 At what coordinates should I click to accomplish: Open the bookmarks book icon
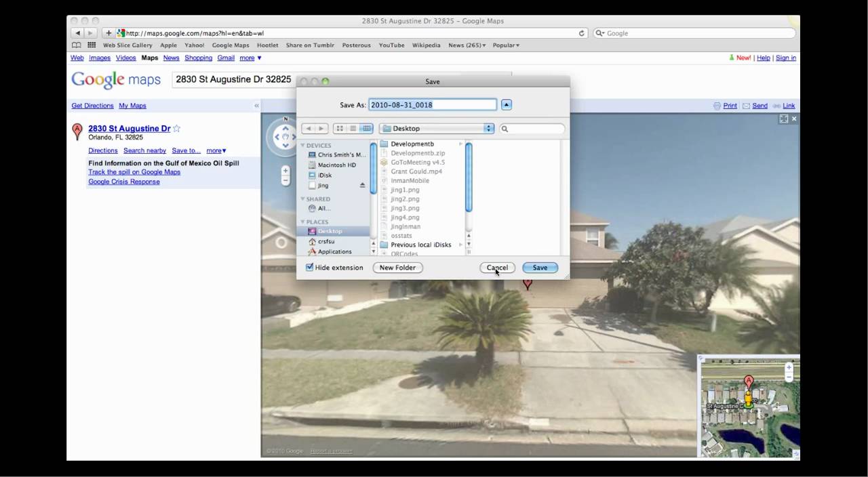(x=77, y=45)
